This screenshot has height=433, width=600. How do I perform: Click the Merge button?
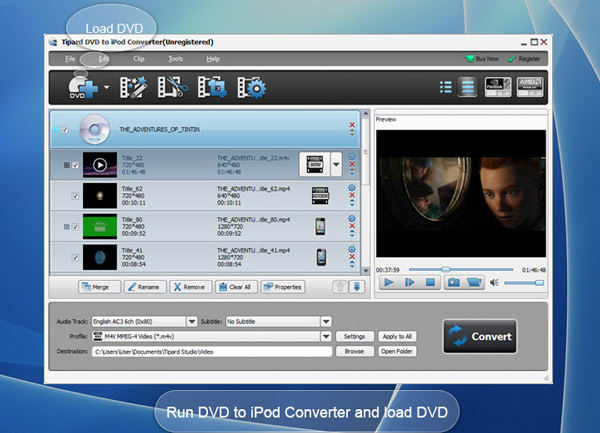coord(99,287)
